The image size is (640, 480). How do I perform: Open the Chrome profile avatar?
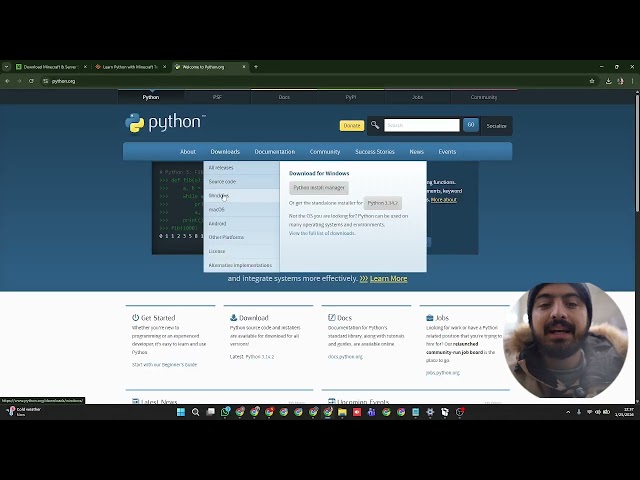pos(620,81)
